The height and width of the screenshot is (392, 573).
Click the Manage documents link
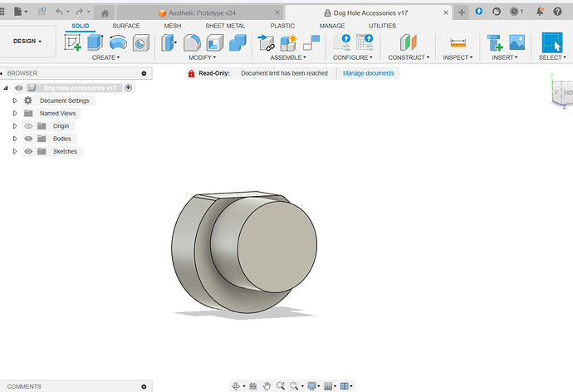(x=369, y=73)
